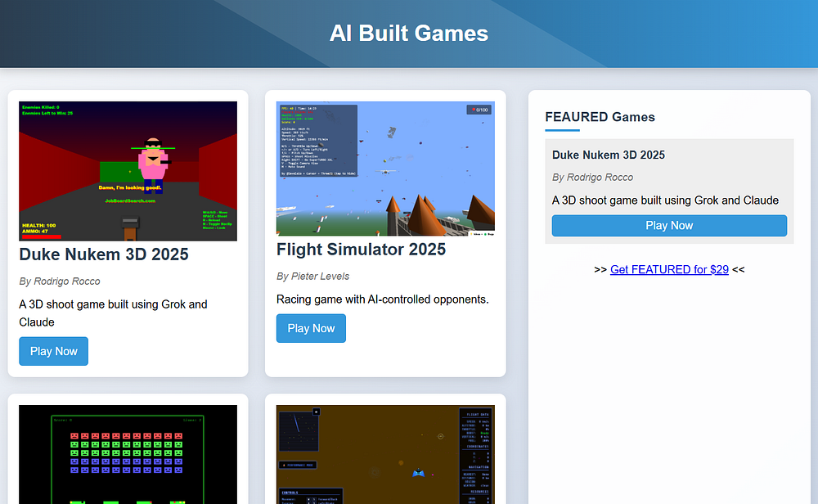This screenshot has height=504, width=818.
Task: Play Now in the Featured Games sidebar
Action: (x=669, y=225)
